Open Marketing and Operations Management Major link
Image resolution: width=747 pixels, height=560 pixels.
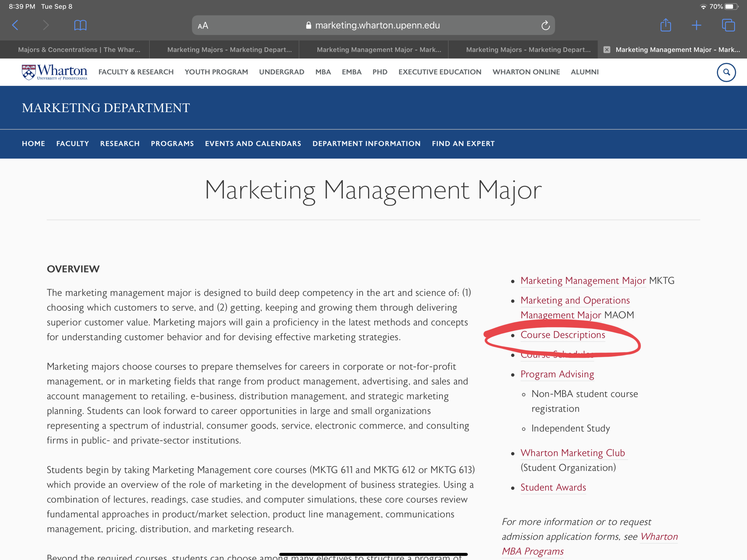(575, 307)
